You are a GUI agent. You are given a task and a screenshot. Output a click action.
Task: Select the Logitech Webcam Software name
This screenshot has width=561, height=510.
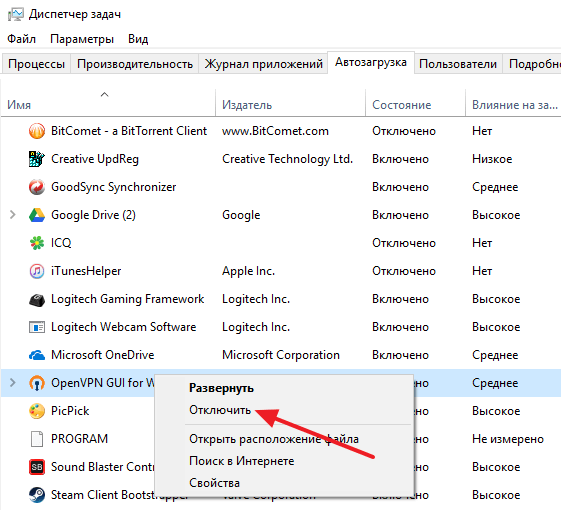pos(123,327)
